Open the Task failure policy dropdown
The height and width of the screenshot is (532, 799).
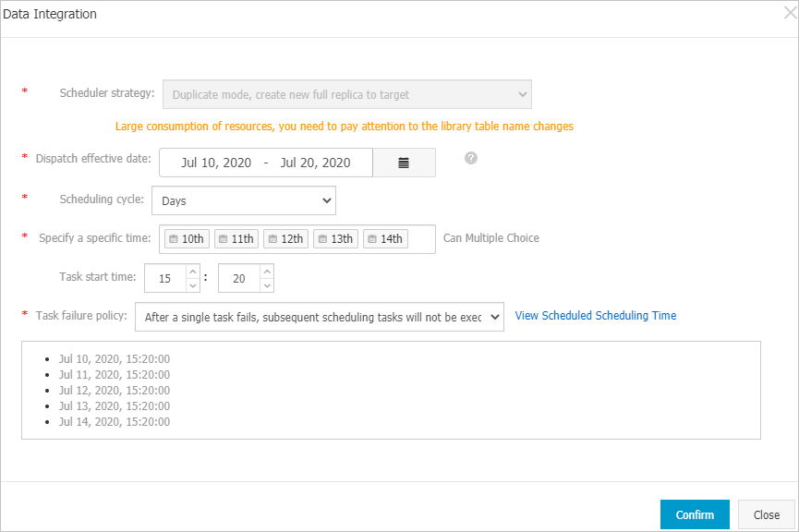click(318, 316)
